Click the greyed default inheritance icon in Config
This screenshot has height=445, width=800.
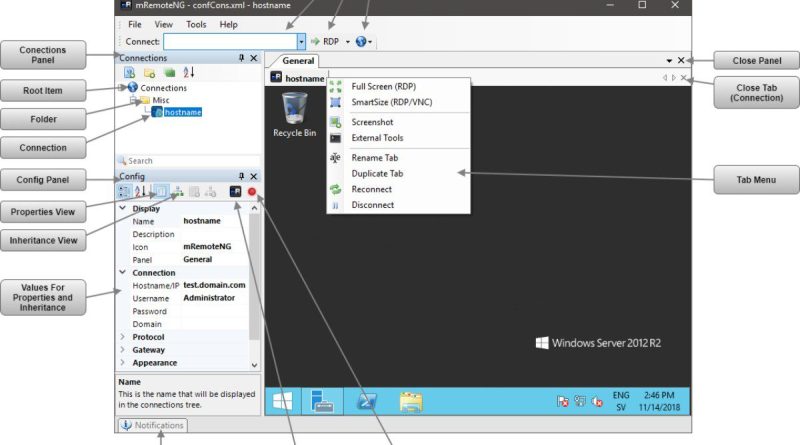click(211, 191)
